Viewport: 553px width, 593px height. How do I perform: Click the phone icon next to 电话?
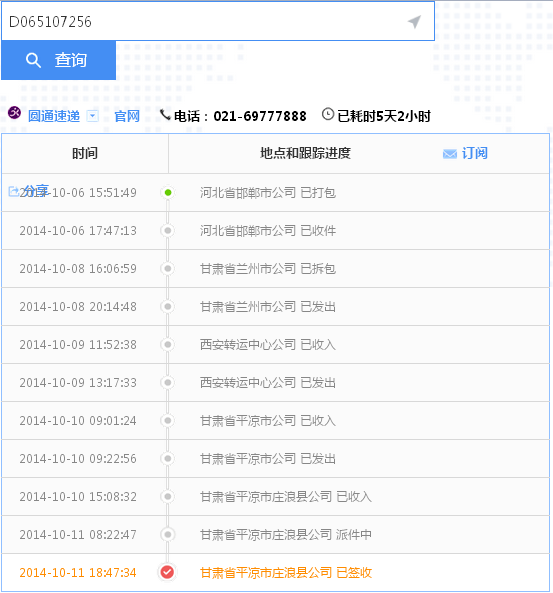(x=165, y=115)
